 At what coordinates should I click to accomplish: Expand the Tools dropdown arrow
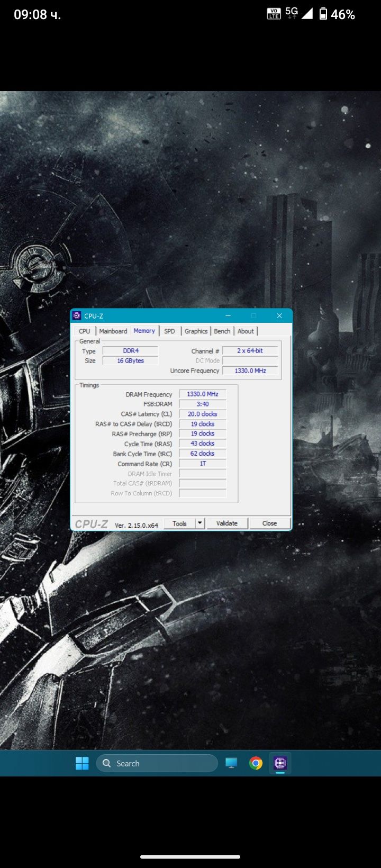tap(200, 523)
